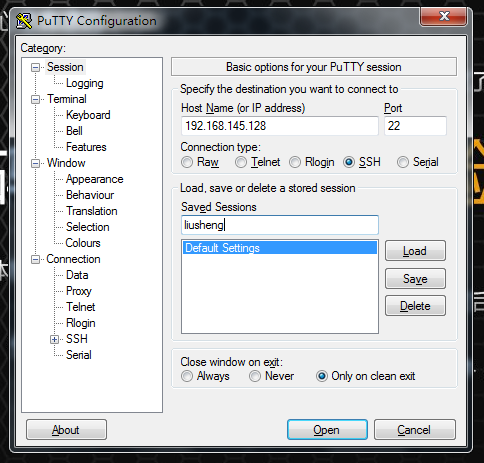The height and width of the screenshot is (463, 484).
Task: Collapse the Session tree node
Action: tap(35, 68)
